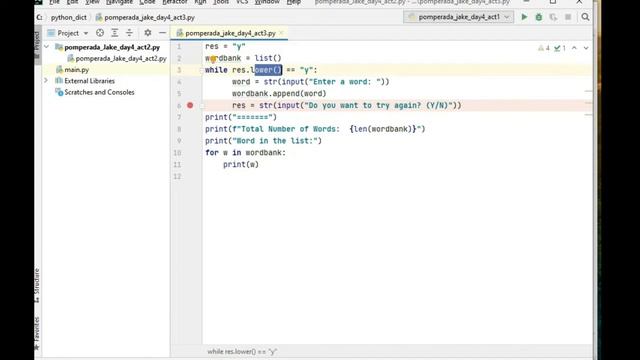Viewport: 640px width, 360px height.
Task: Click Total Number of Words print line
Action: pyautogui.click(x=315, y=129)
